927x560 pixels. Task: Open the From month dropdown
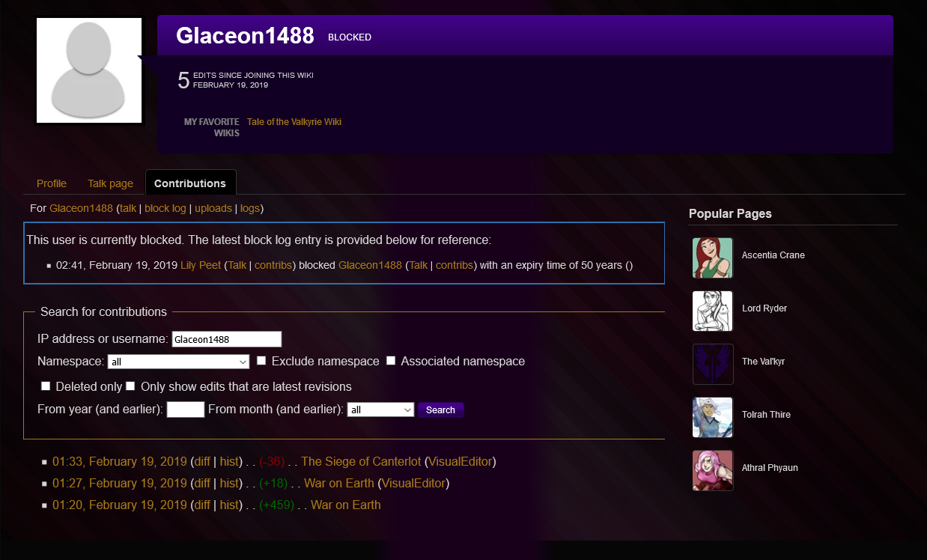coord(380,410)
